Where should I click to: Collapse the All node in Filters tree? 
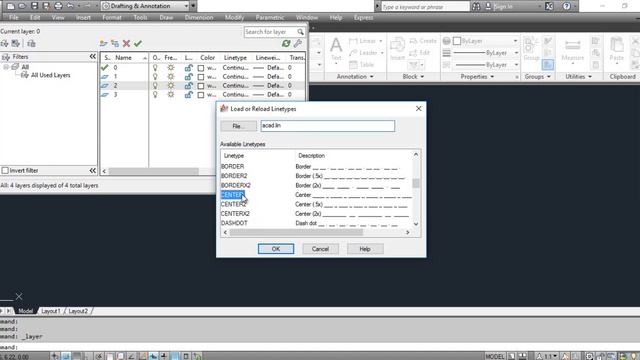point(6,67)
